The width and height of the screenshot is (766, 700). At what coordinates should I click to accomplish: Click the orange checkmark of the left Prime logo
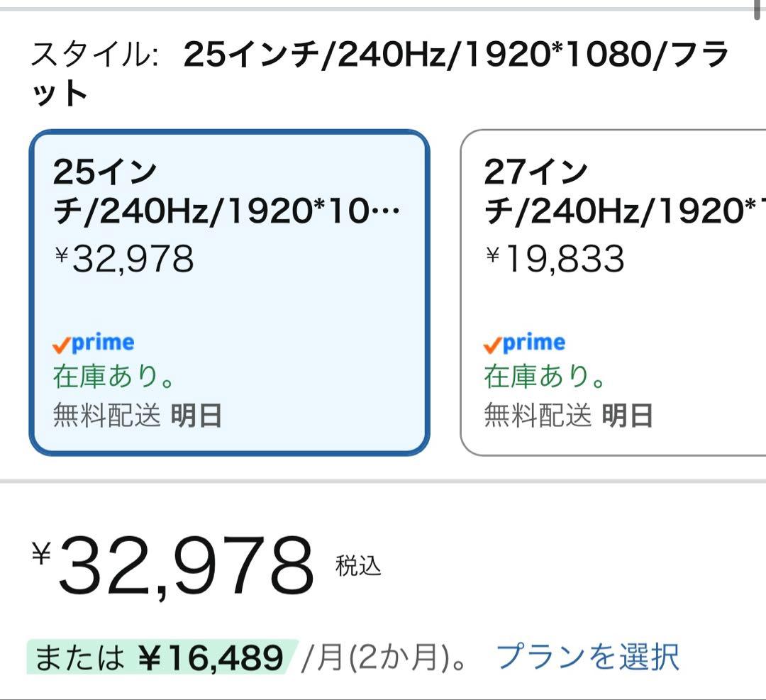62,346
